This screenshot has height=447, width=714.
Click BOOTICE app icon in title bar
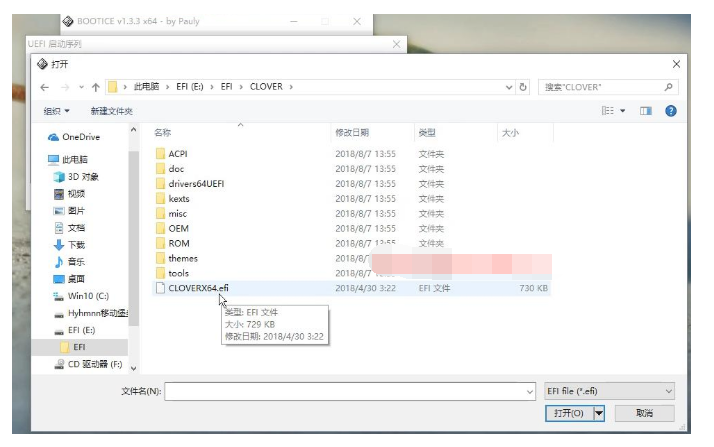[68, 21]
